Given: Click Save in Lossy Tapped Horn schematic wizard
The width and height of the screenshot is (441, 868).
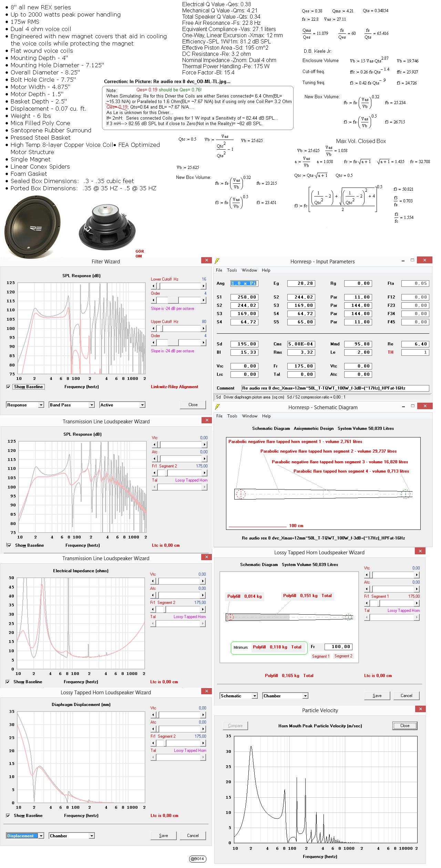Looking at the screenshot, I should pyautogui.click(x=377, y=696).
